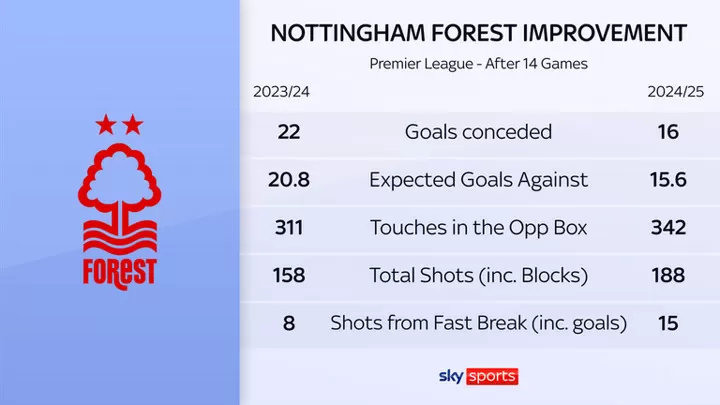
Task: Click the Sky Sports logo
Action: (x=478, y=377)
